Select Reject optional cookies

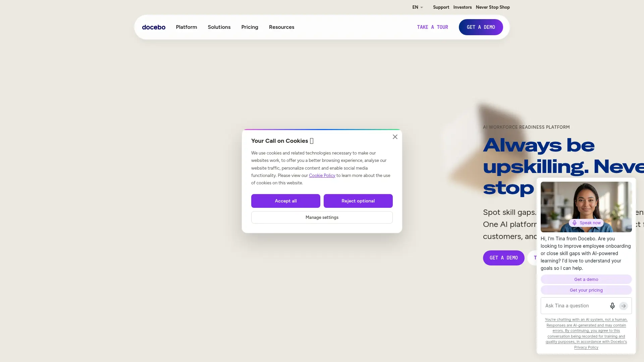pyautogui.click(x=358, y=201)
